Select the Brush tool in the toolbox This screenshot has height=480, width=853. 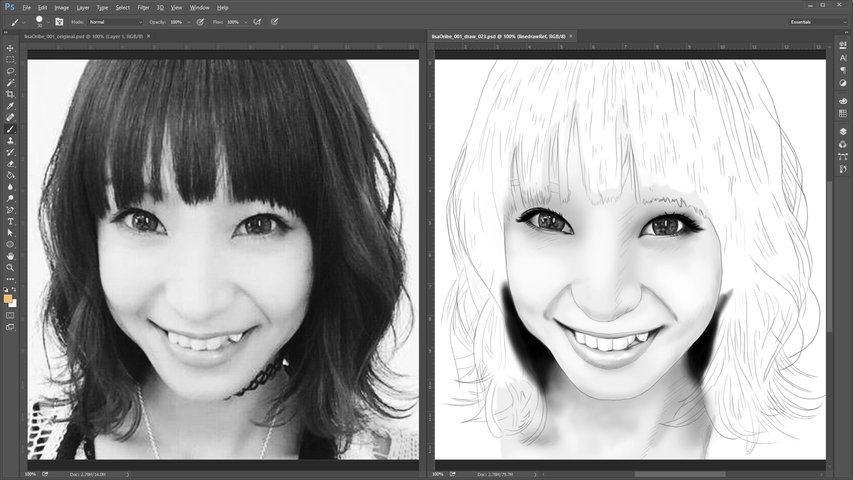(x=10, y=129)
